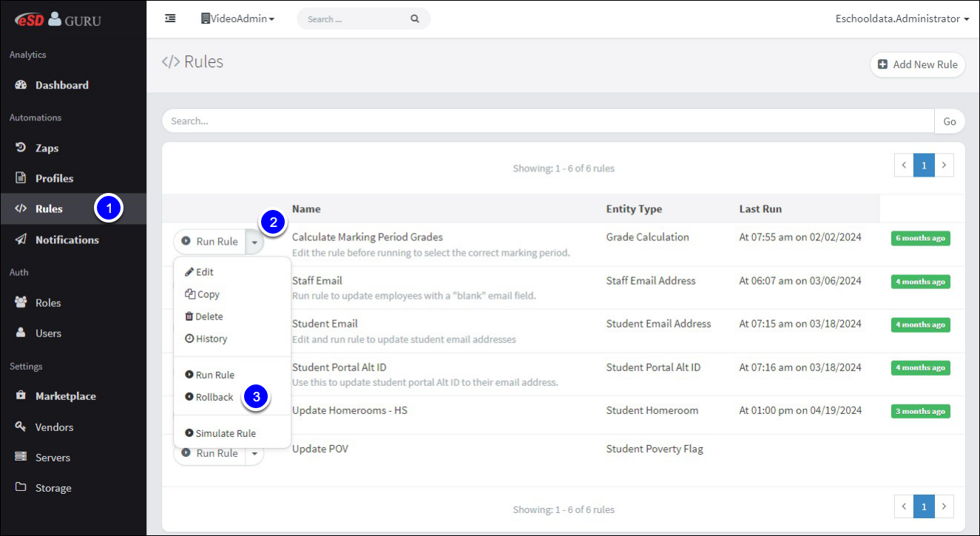Toggle the caret beside Calculate Marking Period Run Rule
Viewport: 980px width, 536px height.
click(x=254, y=242)
